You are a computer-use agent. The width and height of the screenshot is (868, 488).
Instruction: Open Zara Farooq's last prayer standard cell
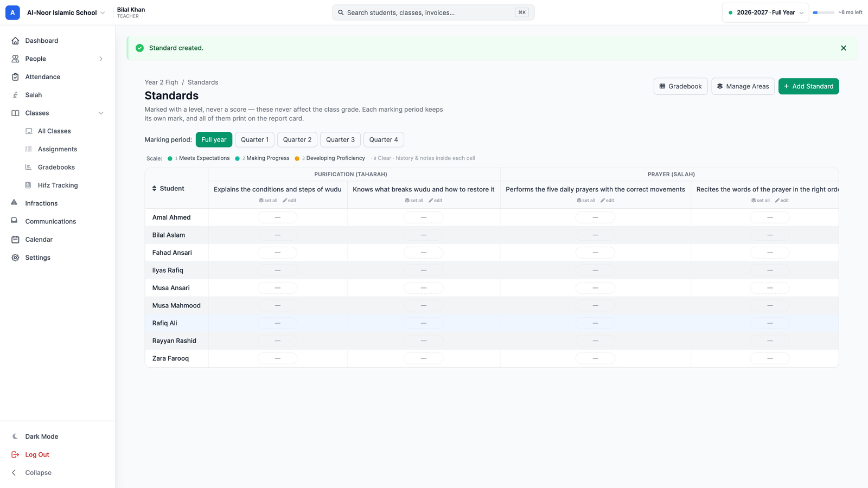click(x=769, y=358)
